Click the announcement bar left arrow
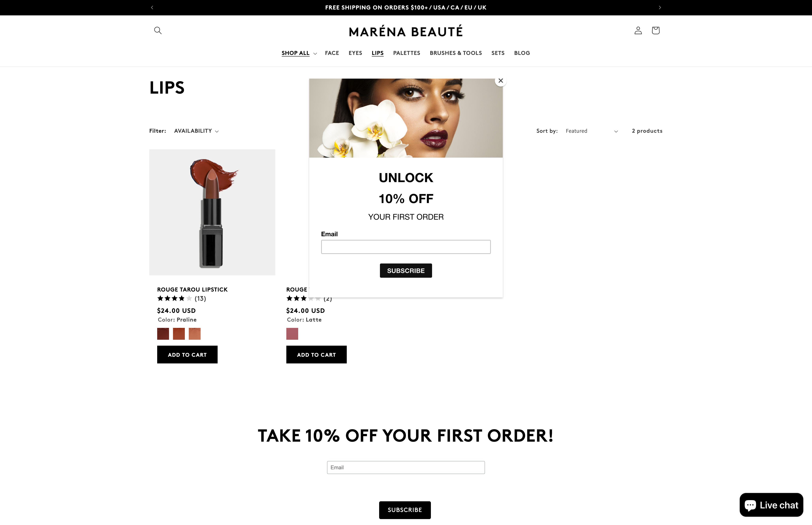 click(152, 7)
